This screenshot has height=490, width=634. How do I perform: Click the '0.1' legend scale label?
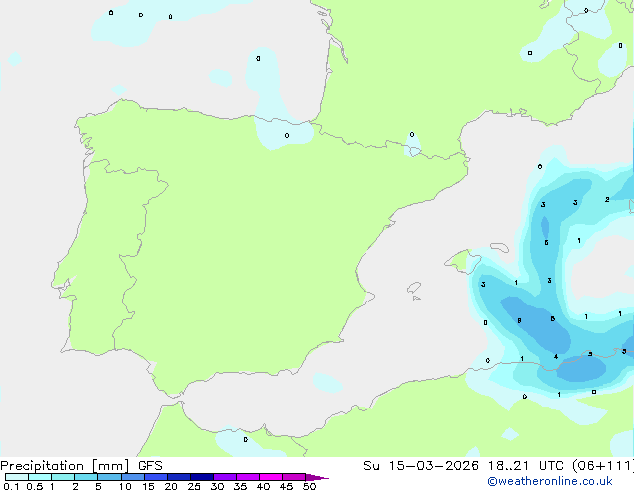pos(11,486)
